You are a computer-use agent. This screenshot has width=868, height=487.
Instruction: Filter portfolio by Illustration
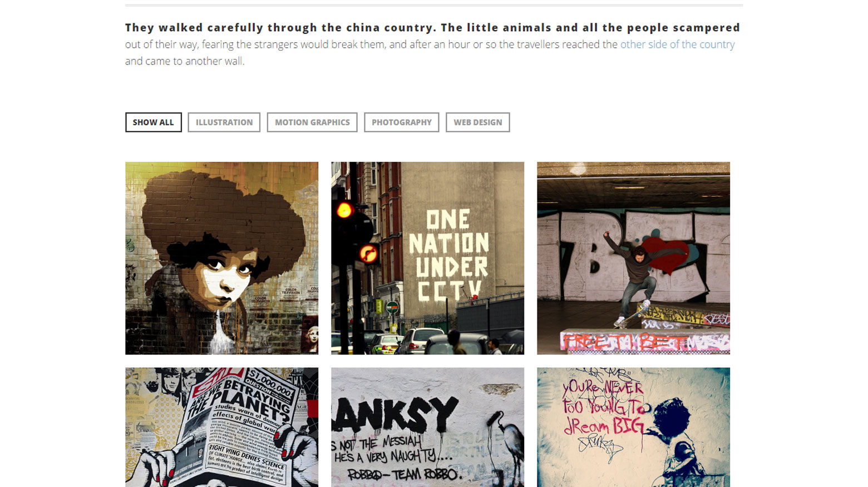point(224,122)
